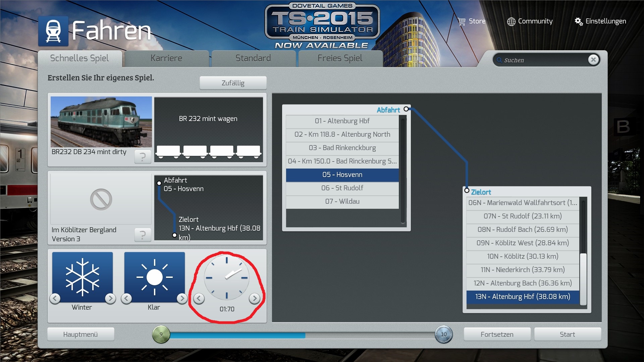
Task: Switch to next season arrow
Action: (110, 298)
